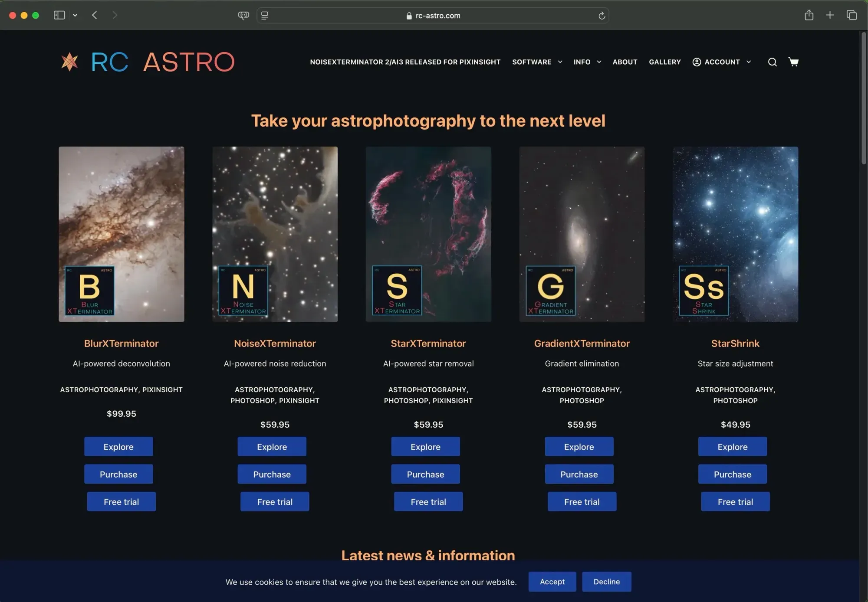Open the reader page icon in address bar

tap(265, 16)
